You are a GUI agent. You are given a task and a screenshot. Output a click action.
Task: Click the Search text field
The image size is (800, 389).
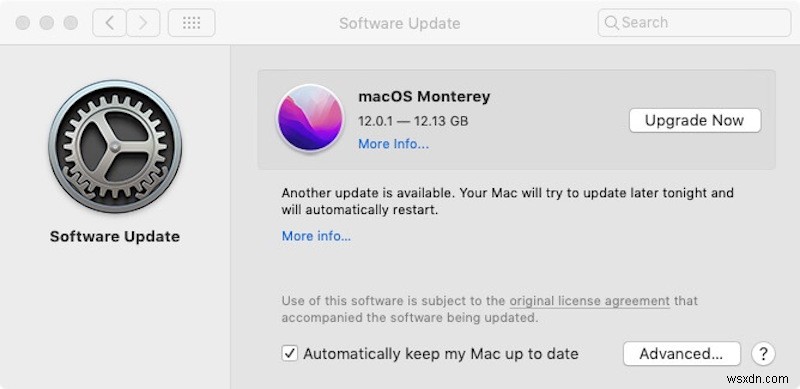click(x=694, y=22)
